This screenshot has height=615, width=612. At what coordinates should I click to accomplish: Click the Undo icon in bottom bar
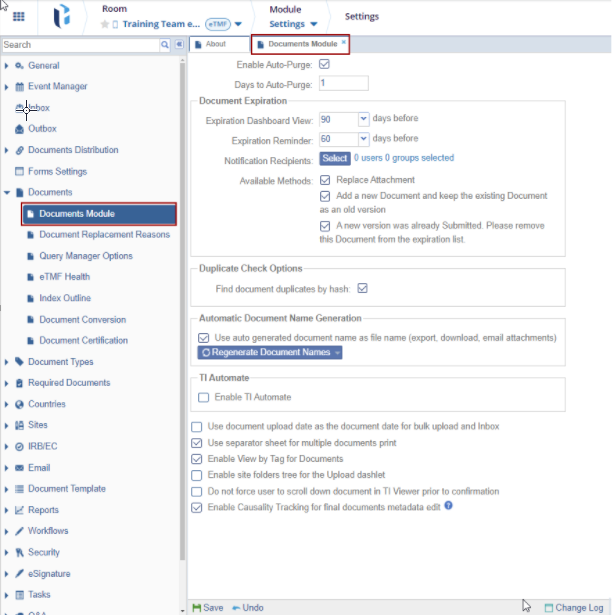pyautogui.click(x=237, y=607)
